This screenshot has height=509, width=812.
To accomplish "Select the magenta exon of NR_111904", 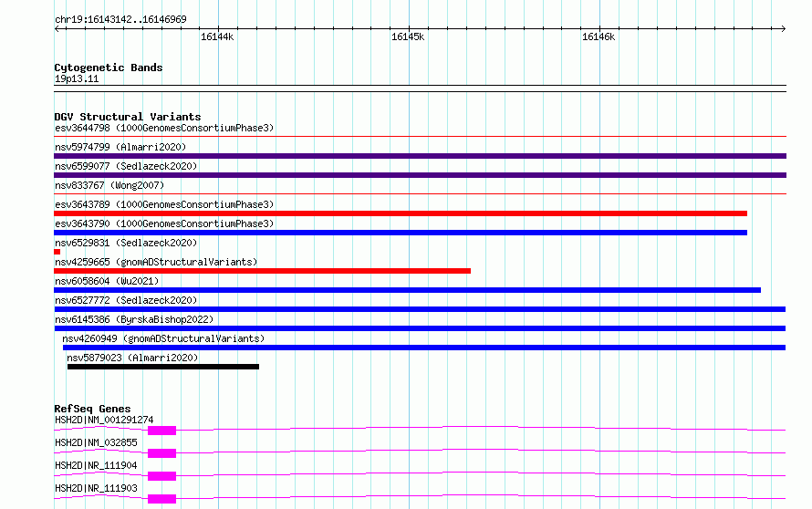I will click(162, 476).
